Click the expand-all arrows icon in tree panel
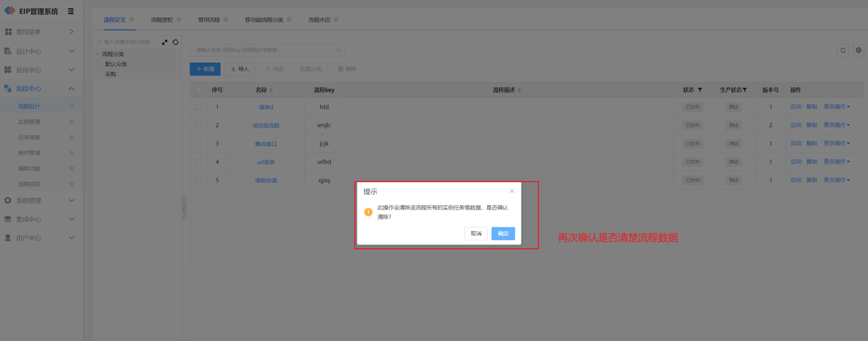 [165, 42]
